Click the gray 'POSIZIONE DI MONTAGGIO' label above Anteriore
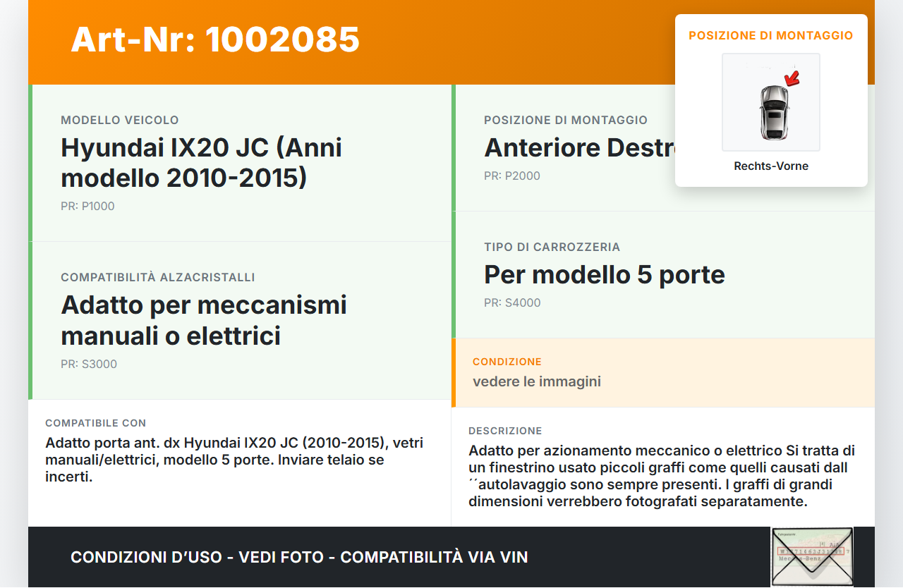The width and height of the screenshot is (903, 588). click(566, 121)
